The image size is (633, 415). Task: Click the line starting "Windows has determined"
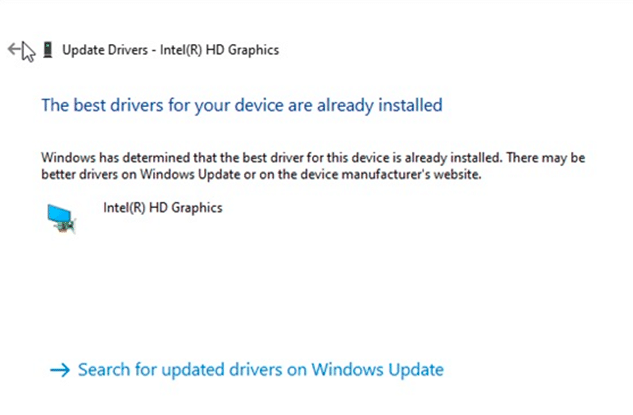point(313,157)
